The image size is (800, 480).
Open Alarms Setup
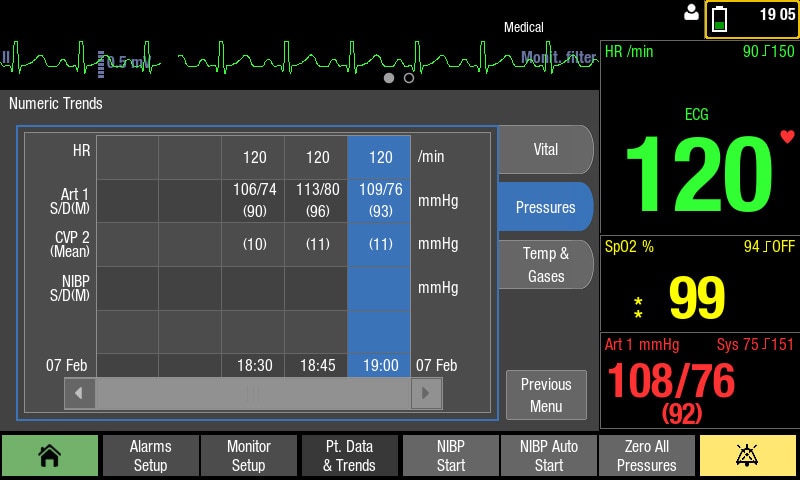[x=150, y=456]
